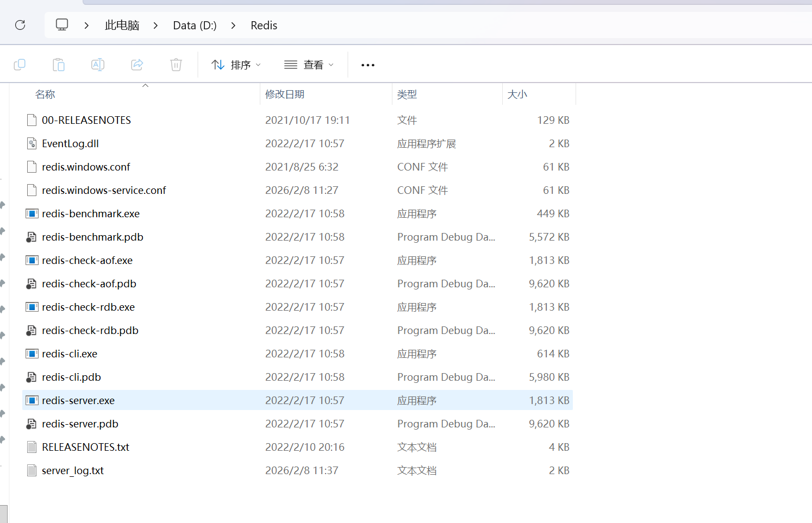Click the Redis breadcrumb segment
812x523 pixels.
[x=264, y=26]
